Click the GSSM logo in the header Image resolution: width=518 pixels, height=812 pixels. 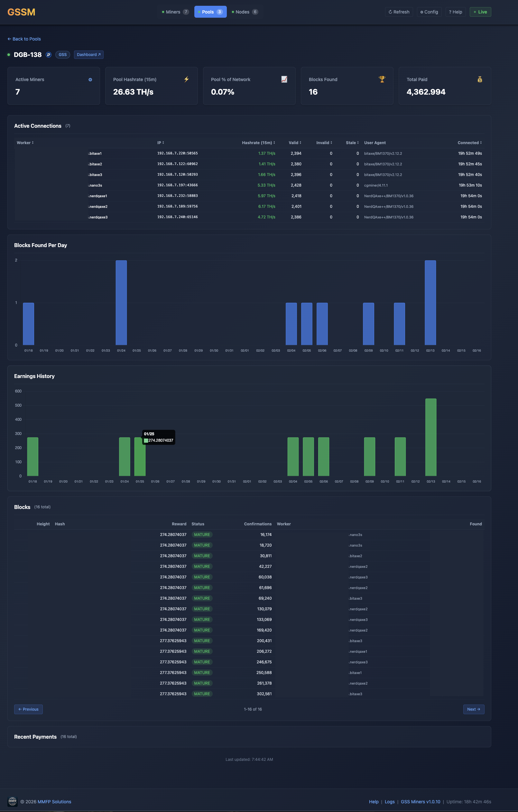click(22, 12)
